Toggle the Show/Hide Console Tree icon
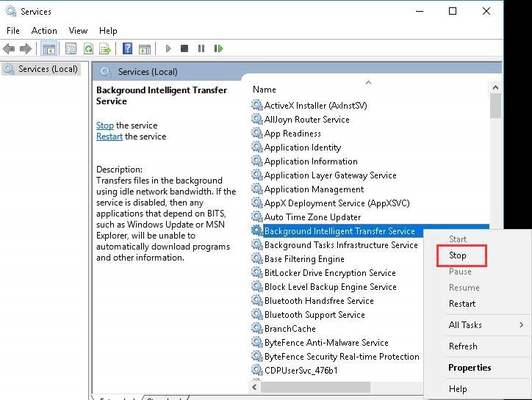This screenshot has width=532, height=400. point(48,49)
